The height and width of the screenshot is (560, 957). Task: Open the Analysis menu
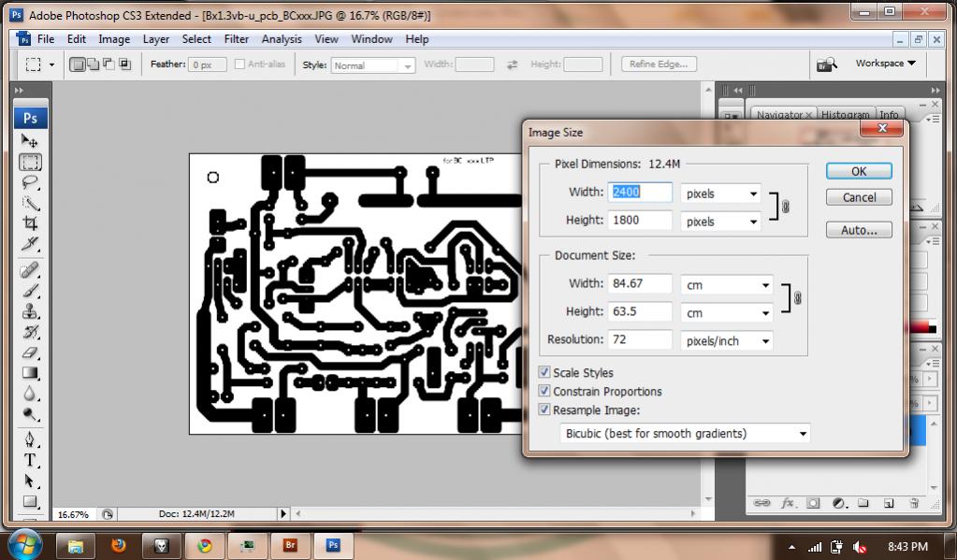[282, 39]
